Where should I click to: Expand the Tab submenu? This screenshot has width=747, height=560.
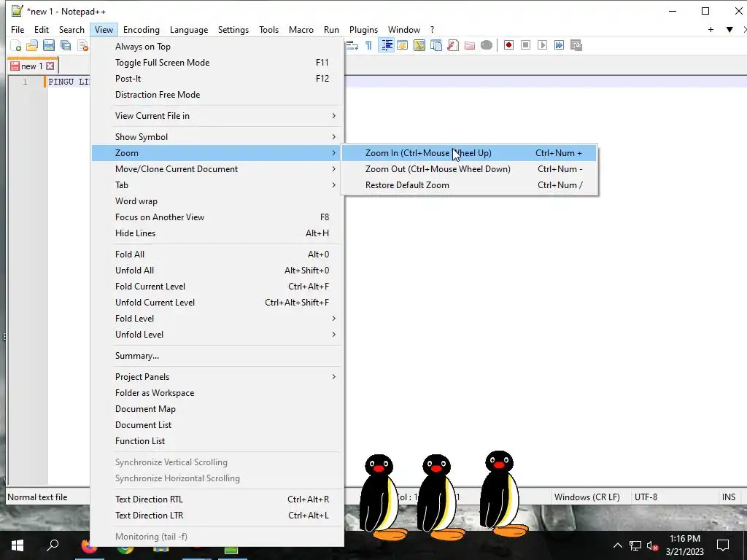(217, 184)
